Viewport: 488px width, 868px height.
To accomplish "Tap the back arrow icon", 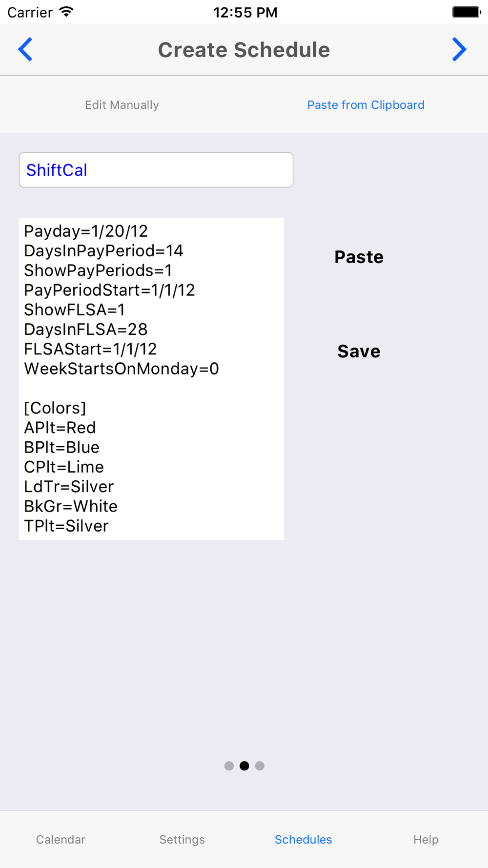I will pyautogui.click(x=25, y=49).
